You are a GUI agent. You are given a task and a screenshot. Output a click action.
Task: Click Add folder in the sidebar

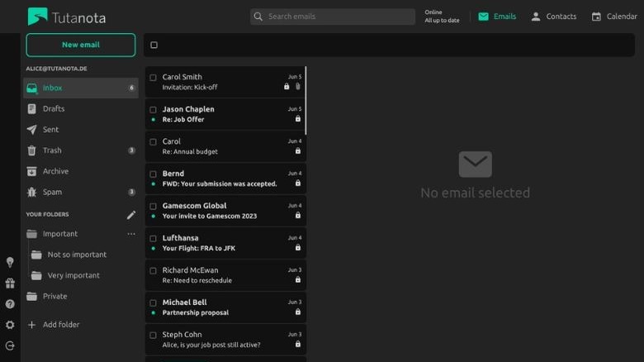click(x=60, y=325)
